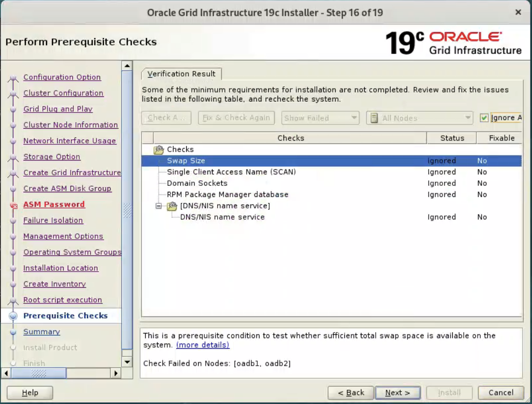Open the Grid Plug and Play step

pos(58,109)
